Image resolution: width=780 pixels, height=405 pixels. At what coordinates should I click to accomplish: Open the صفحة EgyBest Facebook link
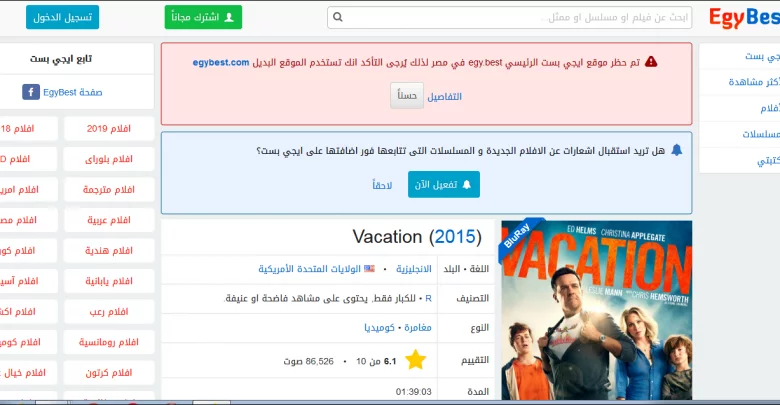73,93
